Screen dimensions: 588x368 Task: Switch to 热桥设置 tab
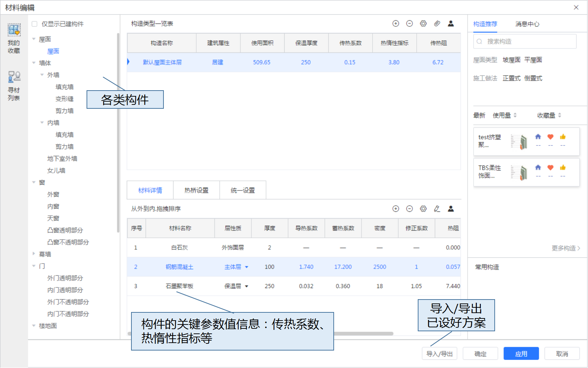point(196,190)
